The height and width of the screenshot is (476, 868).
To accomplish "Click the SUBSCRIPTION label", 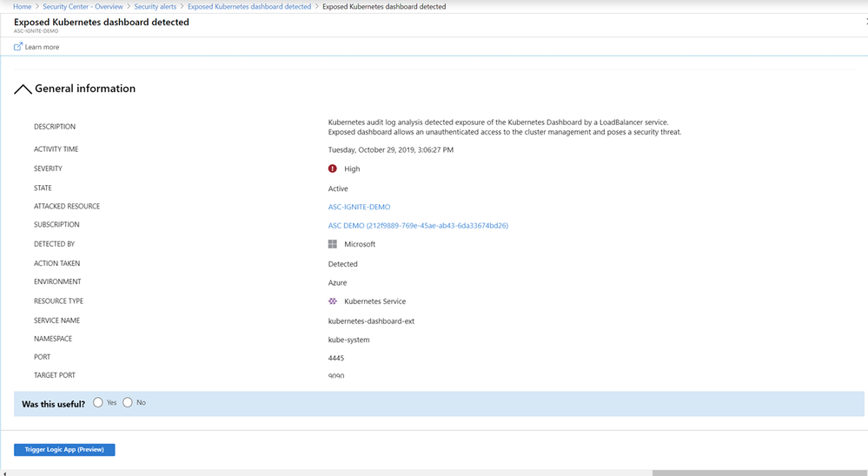I will 56,225.
